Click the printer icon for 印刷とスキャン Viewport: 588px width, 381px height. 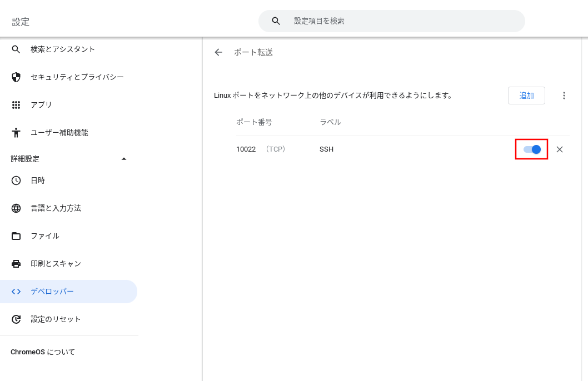pyautogui.click(x=16, y=264)
